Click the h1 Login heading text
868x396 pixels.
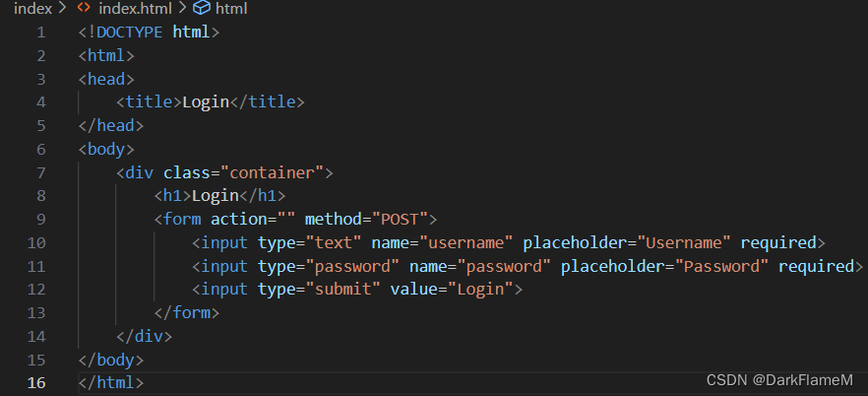[x=216, y=195]
